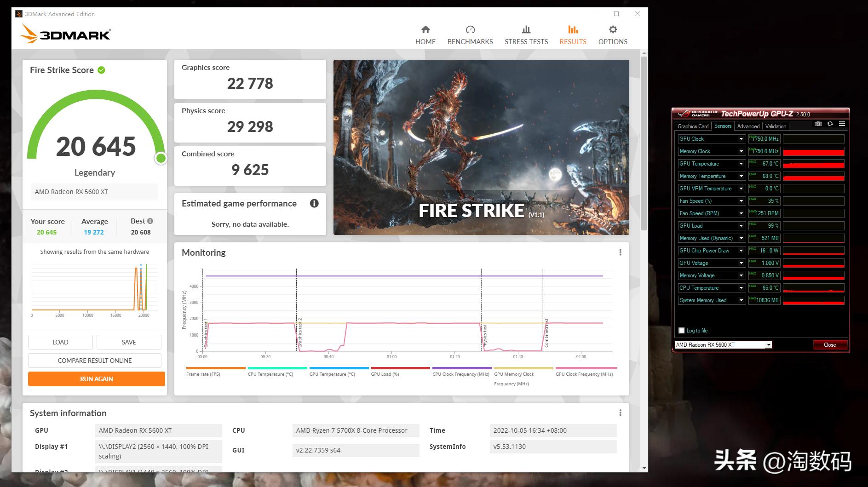The height and width of the screenshot is (487, 868).
Task: Take GPU-Z screenshot with camera icon
Action: click(x=818, y=124)
